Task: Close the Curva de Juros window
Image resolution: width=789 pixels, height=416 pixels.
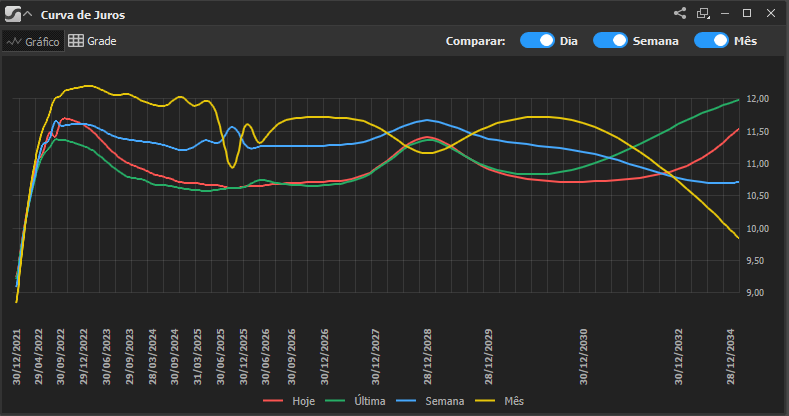Action: (770, 14)
